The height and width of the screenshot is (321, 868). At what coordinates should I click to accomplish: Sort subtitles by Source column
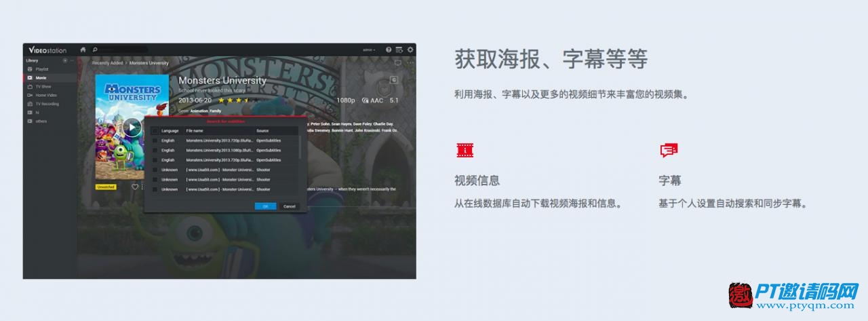[262, 130]
